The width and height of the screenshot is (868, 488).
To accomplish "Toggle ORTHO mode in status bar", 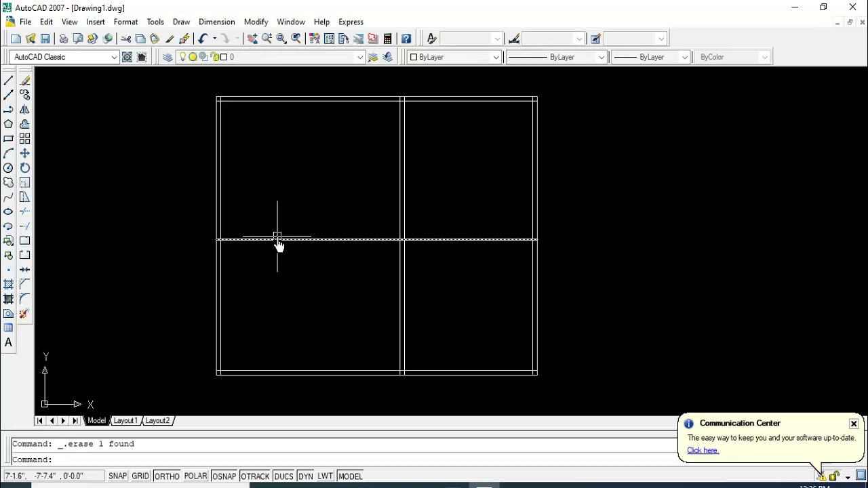I will click(166, 476).
